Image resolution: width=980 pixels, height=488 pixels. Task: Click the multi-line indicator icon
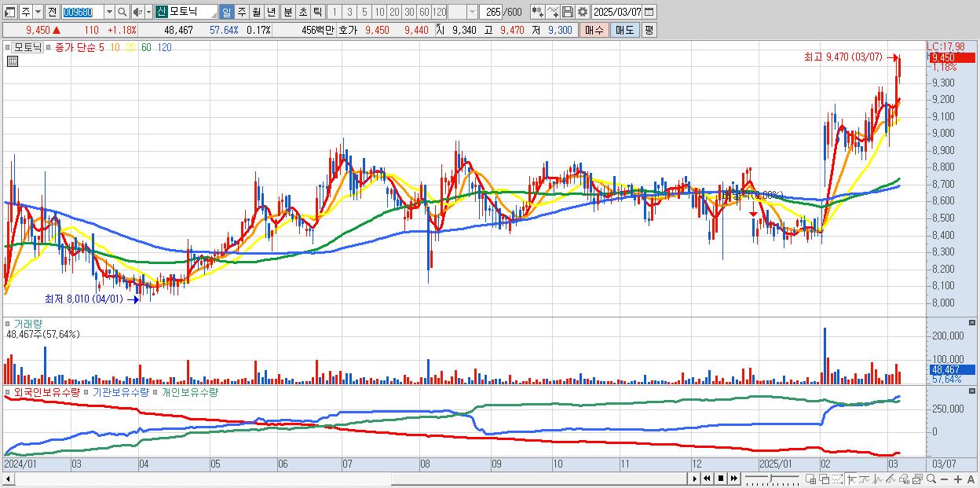[891, 479]
